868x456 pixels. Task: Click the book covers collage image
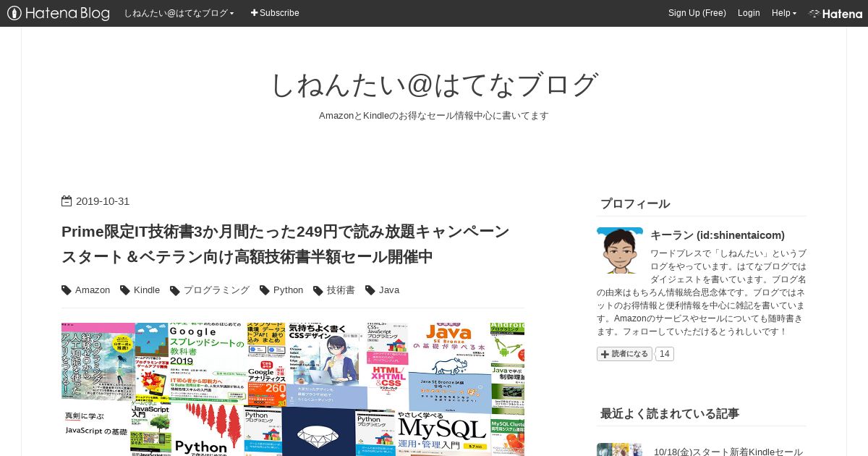click(293, 389)
